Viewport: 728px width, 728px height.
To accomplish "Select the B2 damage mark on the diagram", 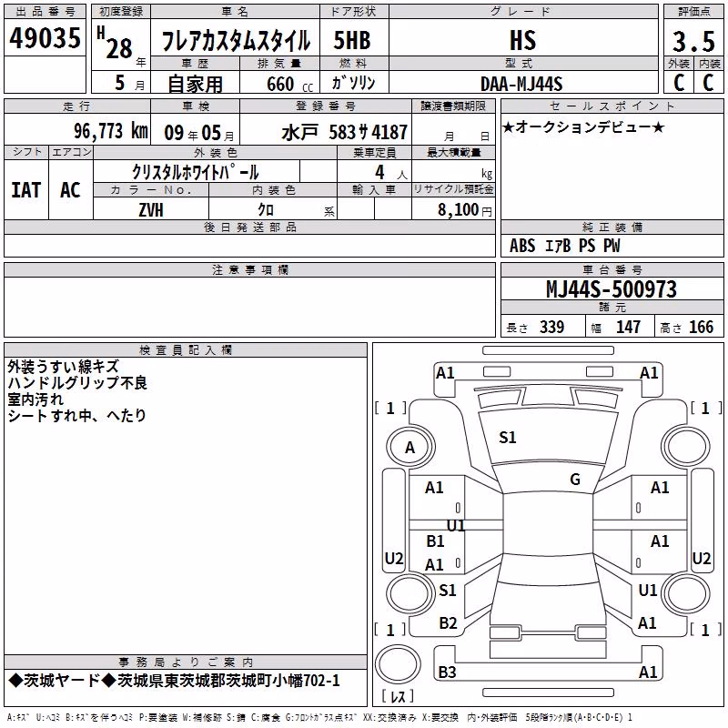I will 448,623.
